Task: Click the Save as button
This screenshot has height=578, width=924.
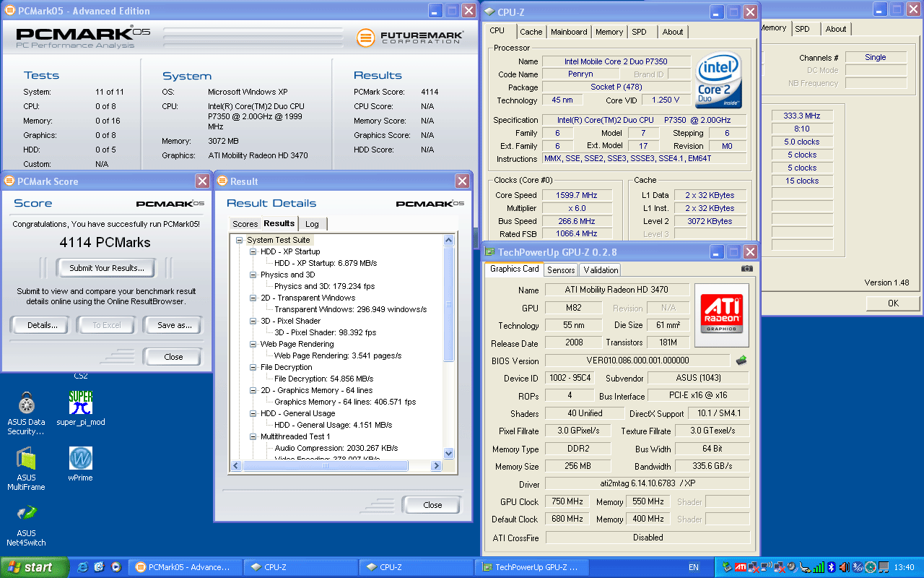Action: (x=175, y=325)
